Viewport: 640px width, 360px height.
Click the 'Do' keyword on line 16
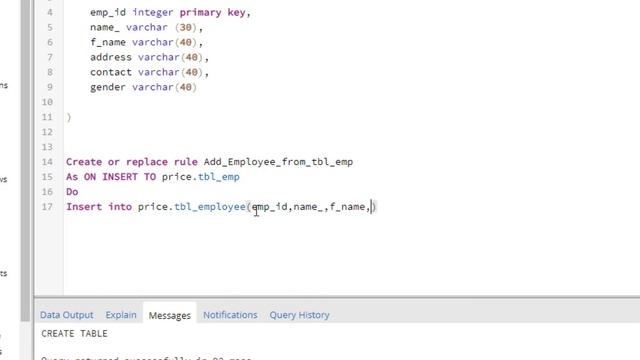[x=72, y=192]
